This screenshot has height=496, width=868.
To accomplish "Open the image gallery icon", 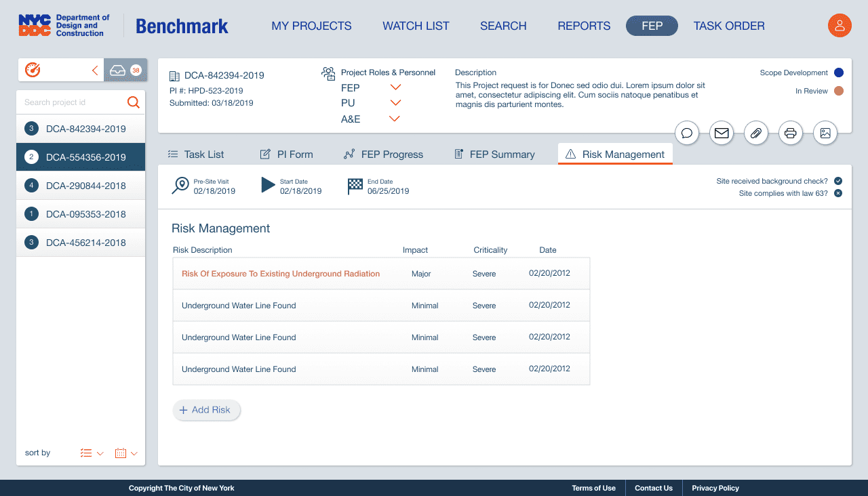I will (x=825, y=133).
